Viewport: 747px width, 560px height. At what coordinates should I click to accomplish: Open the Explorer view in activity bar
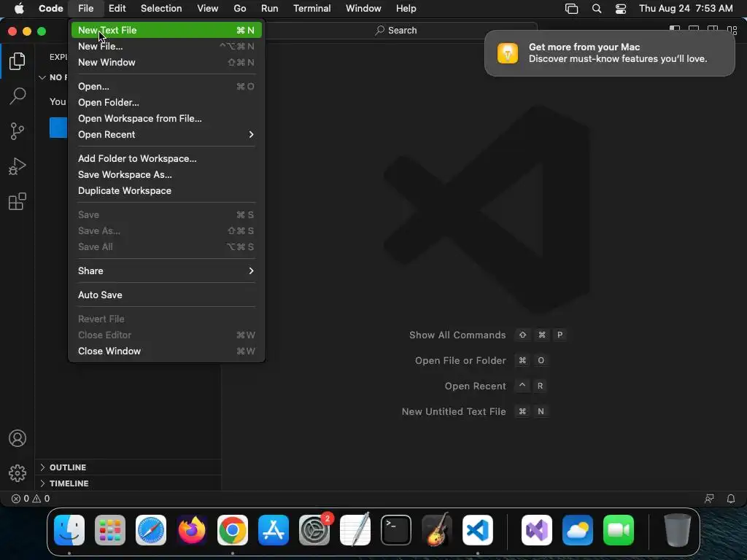[x=18, y=61]
